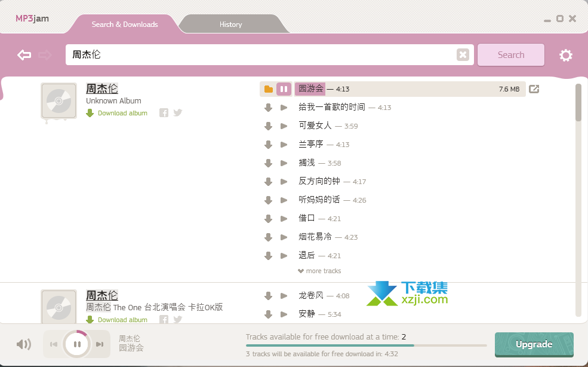
Task: Toggle volume speaker icon
Action: tap(24, 344)
